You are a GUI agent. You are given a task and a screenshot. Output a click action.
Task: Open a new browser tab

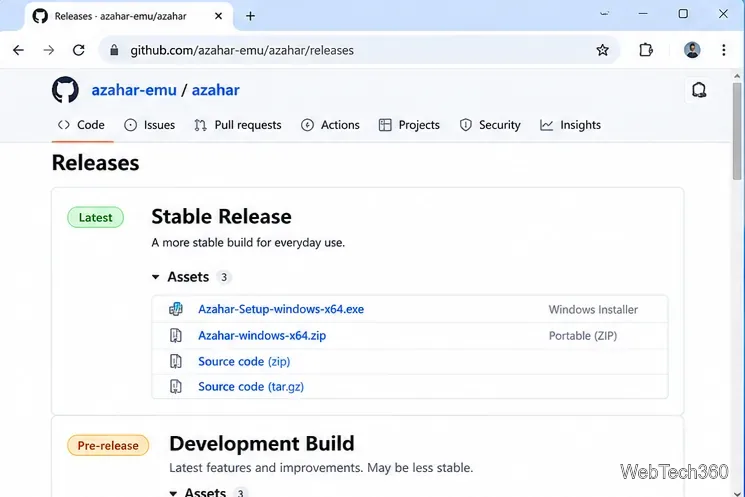point(250,16)
